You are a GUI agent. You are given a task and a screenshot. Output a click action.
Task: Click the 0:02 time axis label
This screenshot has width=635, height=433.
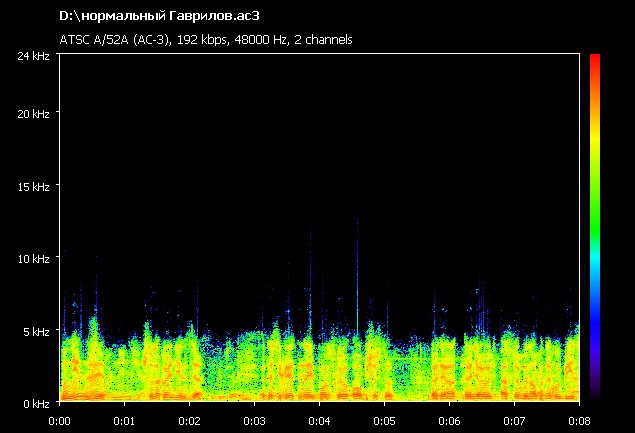190,421
